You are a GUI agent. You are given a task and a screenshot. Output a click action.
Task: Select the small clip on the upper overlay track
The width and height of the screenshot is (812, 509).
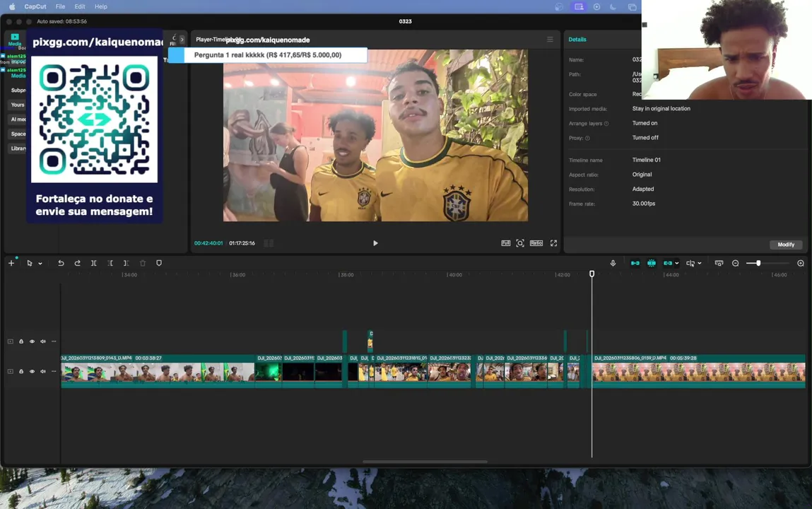(x=370, y=341)
